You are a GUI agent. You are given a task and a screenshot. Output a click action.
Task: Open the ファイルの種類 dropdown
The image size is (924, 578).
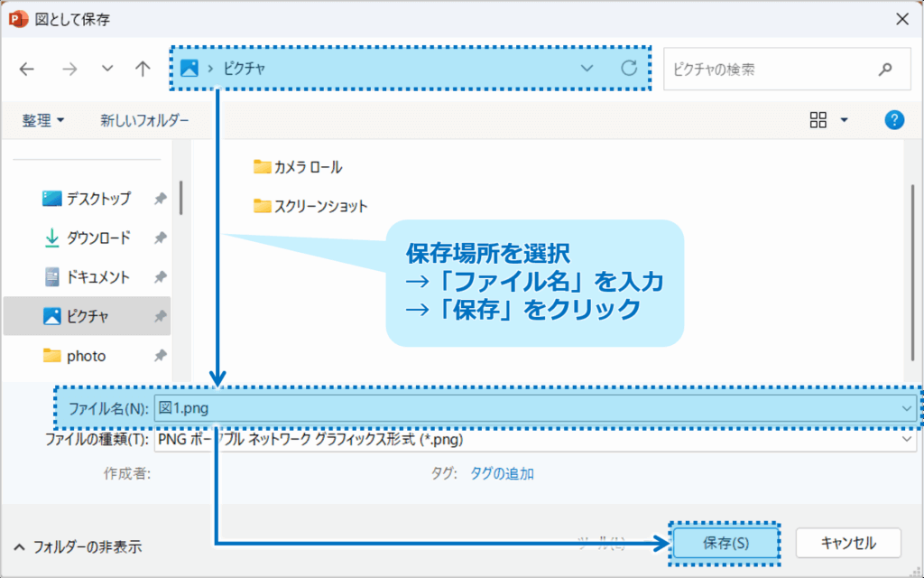coord(909,440)
